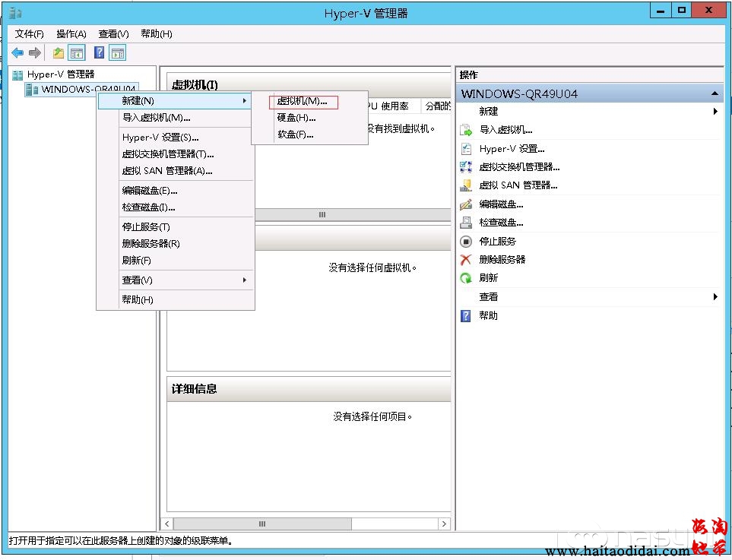Click 检查磁盘(I)... in the context menu

coord(149,207)
